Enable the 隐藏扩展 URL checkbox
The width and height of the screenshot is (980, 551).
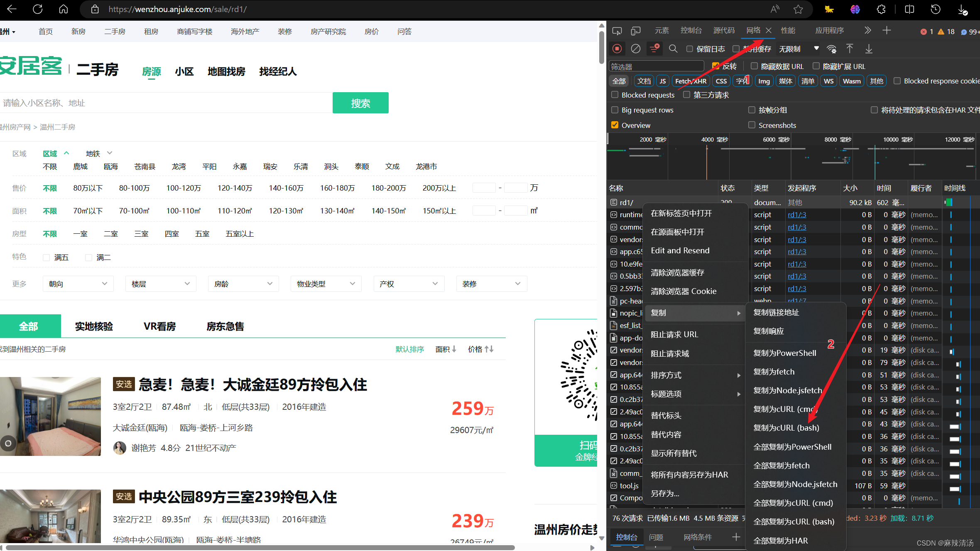[816, 66]
